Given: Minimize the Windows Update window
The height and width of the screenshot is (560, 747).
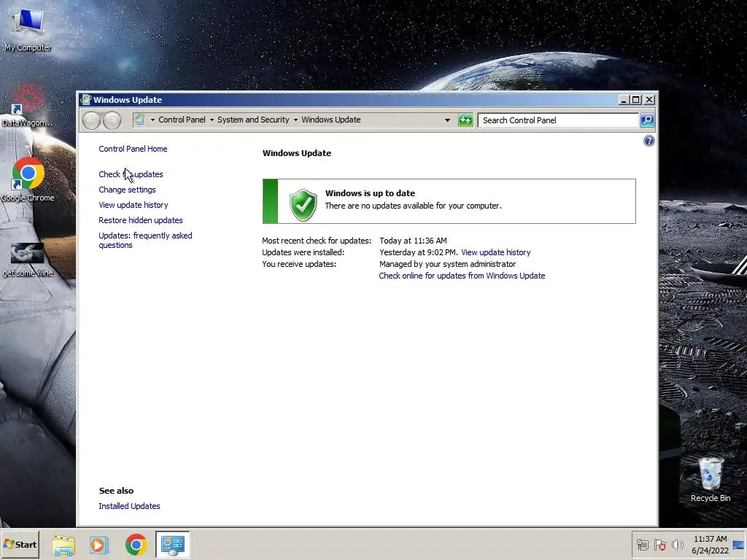Looking at the screenshot, I should click(x=624, y=99).
